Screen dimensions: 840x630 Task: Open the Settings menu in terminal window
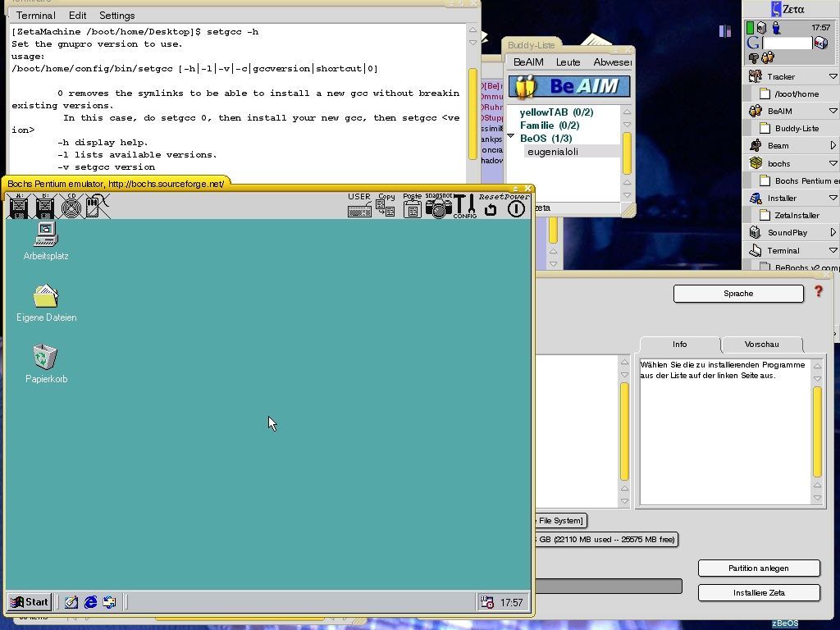[x=116, y=15]
